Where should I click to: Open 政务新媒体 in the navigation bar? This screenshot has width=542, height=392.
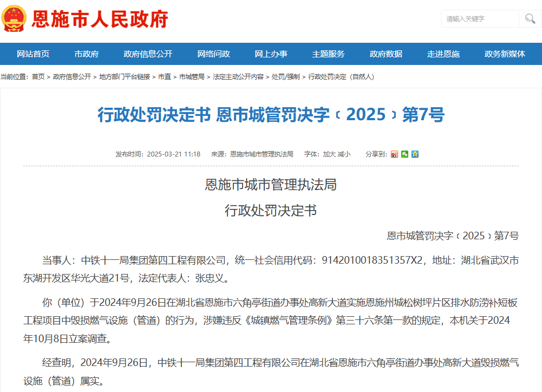[x=505, y=54]
